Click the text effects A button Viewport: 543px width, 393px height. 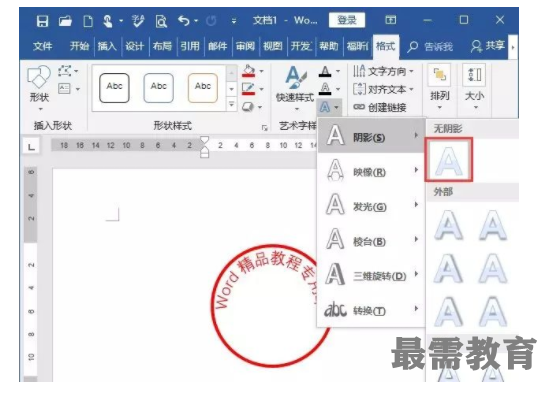329,107
